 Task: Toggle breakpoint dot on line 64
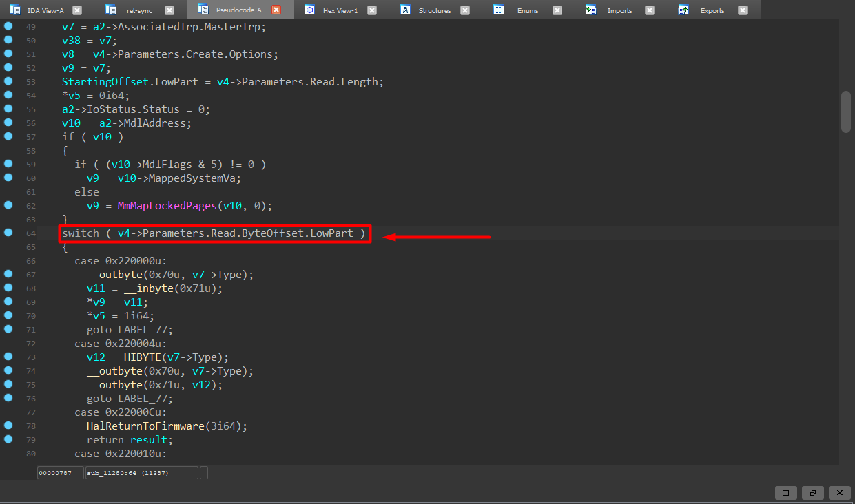(8, 233)
